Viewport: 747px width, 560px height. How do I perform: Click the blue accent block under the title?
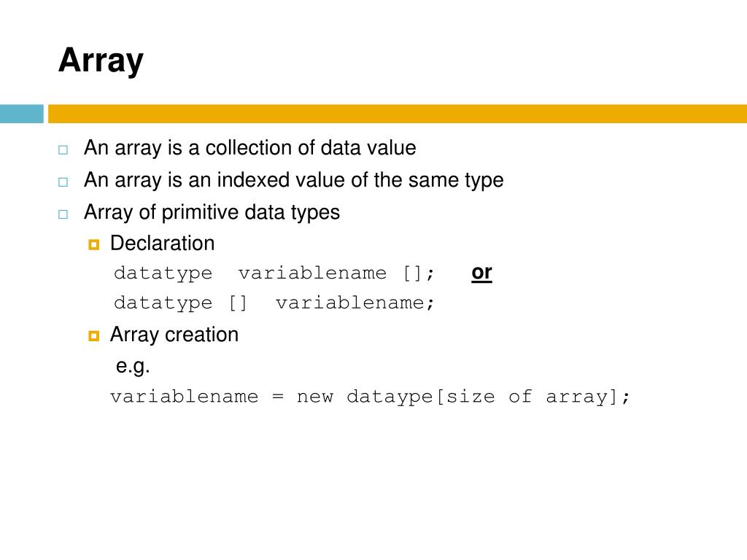click(22, 114)
